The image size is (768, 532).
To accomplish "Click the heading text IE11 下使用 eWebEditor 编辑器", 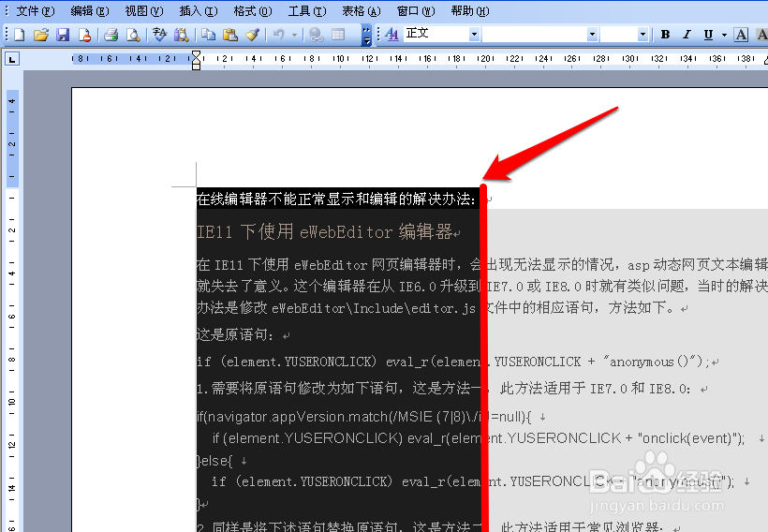I will click(x=324, y=231).
